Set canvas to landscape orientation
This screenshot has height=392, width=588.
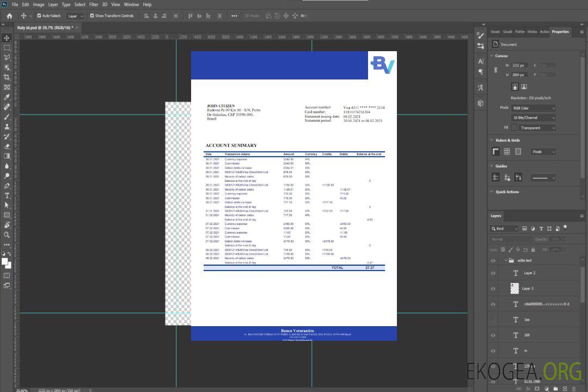(524, 87)
